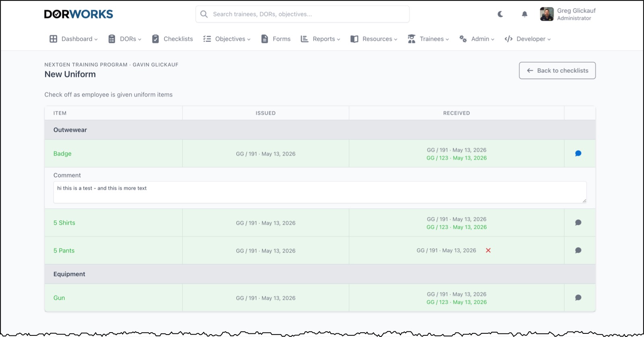The height and width of the screenshot is (337, 644).
Task: Toggle 5 Shirts issued cell
Action: [266, 223]
